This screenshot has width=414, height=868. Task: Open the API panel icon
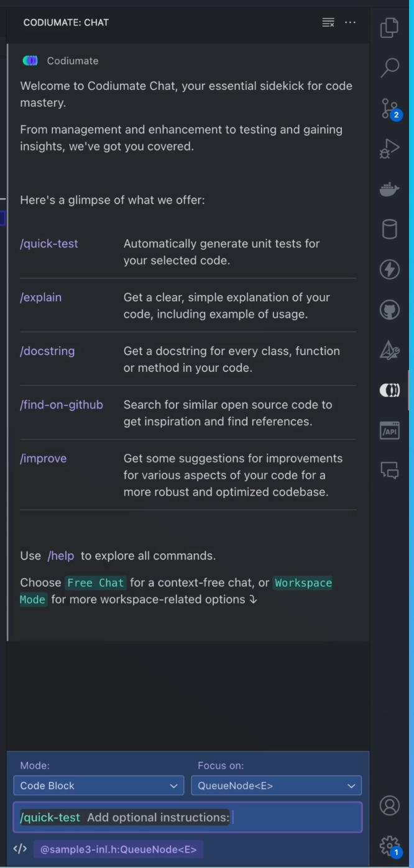point(390,430)
